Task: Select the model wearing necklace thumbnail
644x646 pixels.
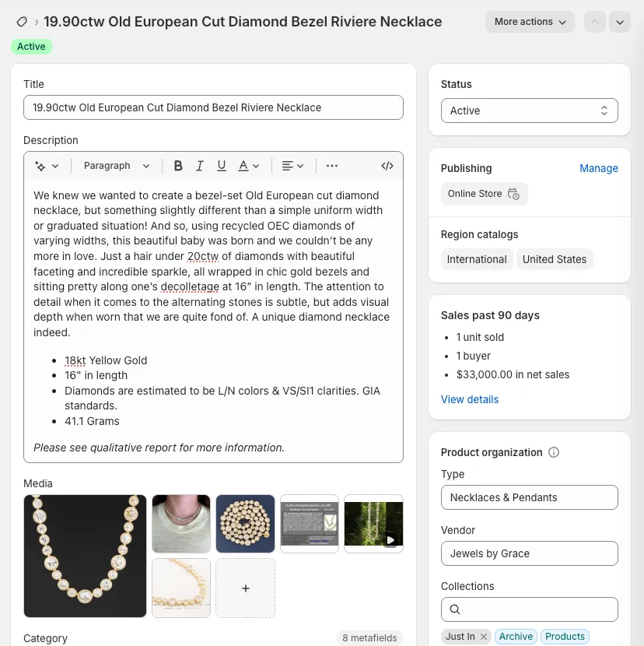Action: pyautogui.click(x=181, y=524)
